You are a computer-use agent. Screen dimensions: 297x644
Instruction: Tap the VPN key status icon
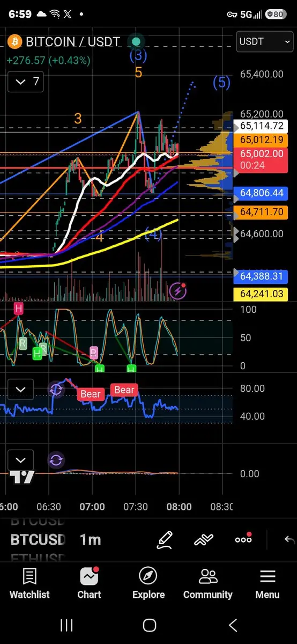tap(232, 14)
